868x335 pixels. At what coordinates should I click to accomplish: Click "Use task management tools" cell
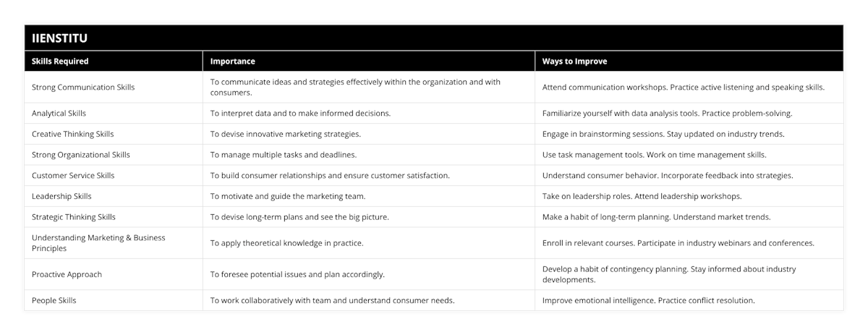(654, 155)
